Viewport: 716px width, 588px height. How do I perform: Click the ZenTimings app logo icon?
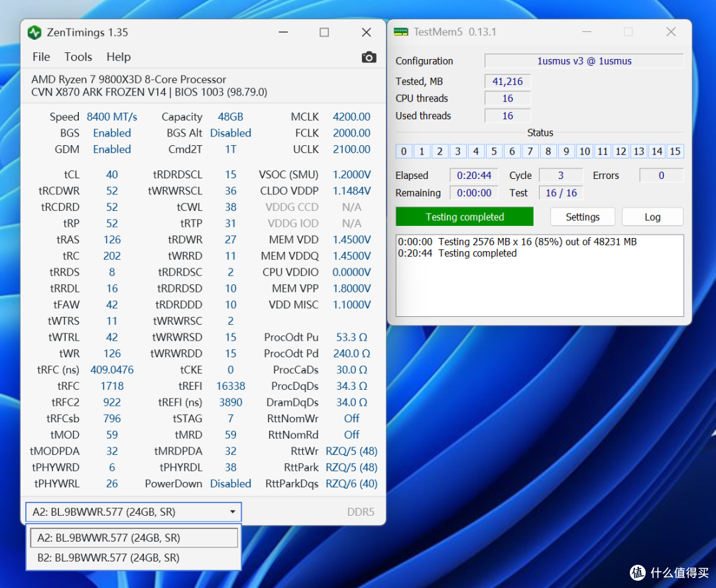point(34,32)
